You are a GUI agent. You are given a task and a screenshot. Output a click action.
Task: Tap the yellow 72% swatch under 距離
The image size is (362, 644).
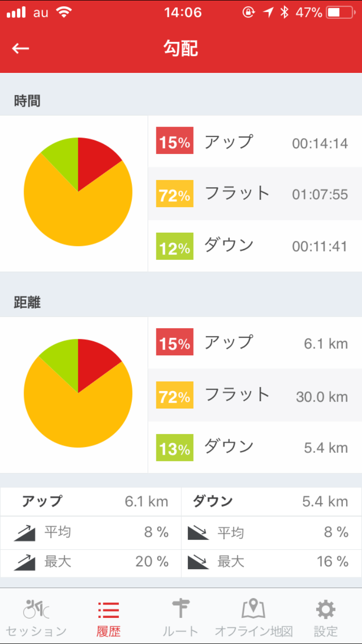click(174, 395)
